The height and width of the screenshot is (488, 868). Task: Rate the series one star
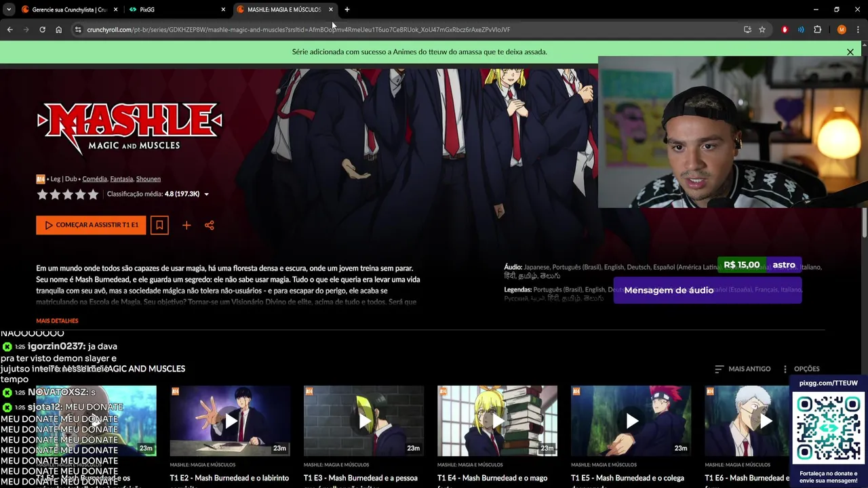42,195
